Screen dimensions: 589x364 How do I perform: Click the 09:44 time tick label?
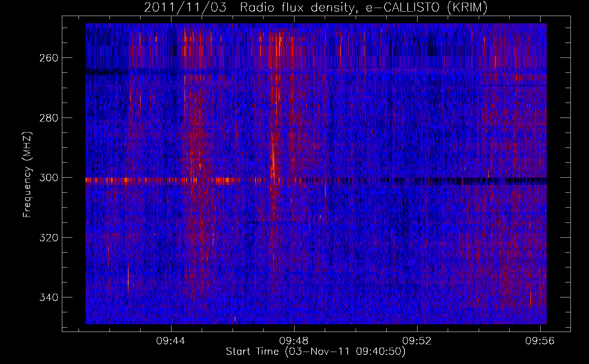[x=171, y=341]
